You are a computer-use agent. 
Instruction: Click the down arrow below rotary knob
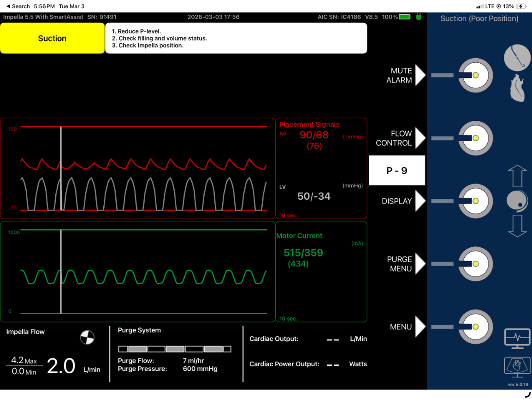tap(517, 226)
